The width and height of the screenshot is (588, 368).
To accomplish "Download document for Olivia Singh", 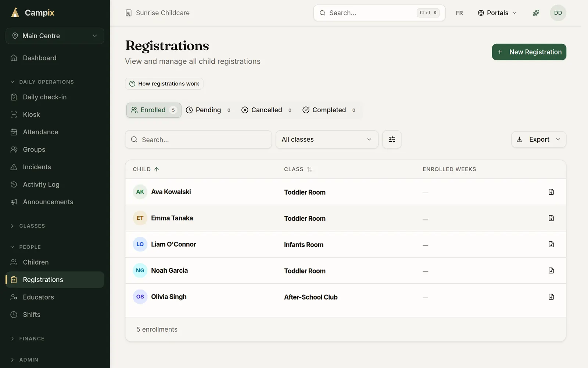I will point(551,297).
